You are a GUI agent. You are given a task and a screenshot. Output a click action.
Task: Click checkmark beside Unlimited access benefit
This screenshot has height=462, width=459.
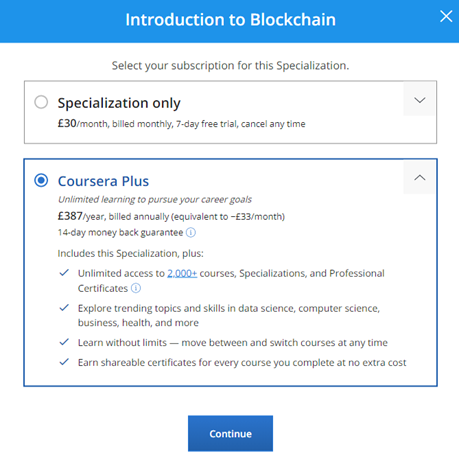point(64,273)
